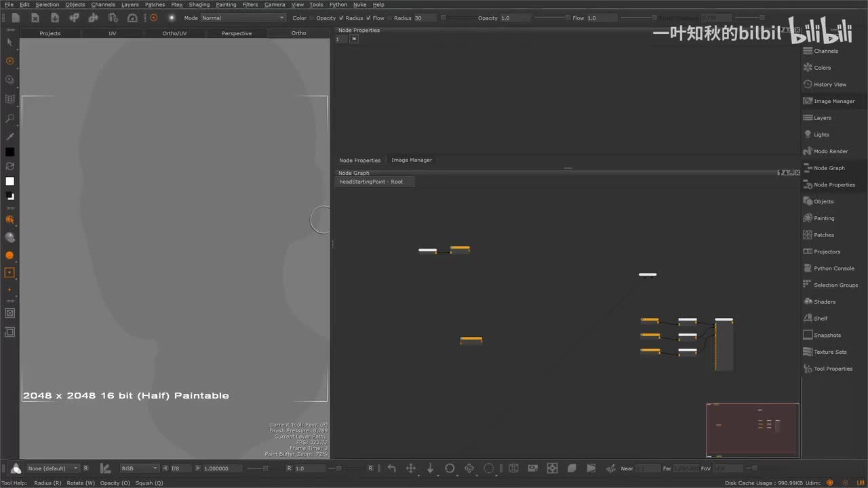Screen dimensions: 868x488
Task: Click the New project icon in the toolbar
Action: coord(16,18)
